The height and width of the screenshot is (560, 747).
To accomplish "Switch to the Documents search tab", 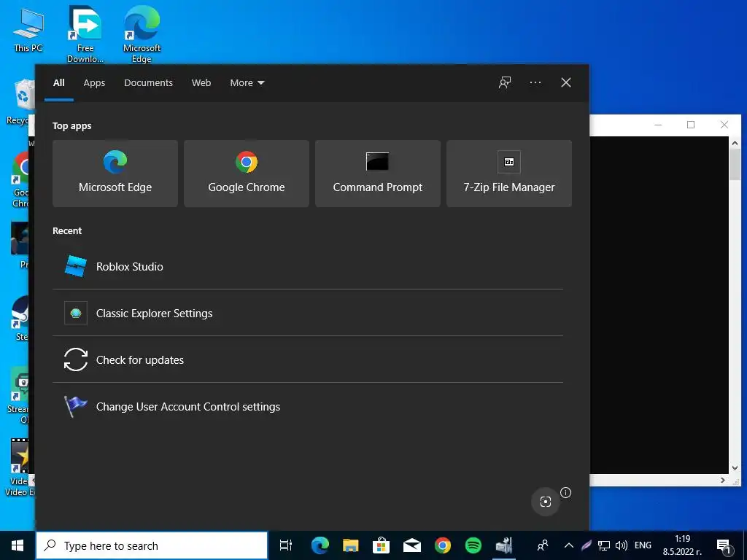I will tap(148, 83).
